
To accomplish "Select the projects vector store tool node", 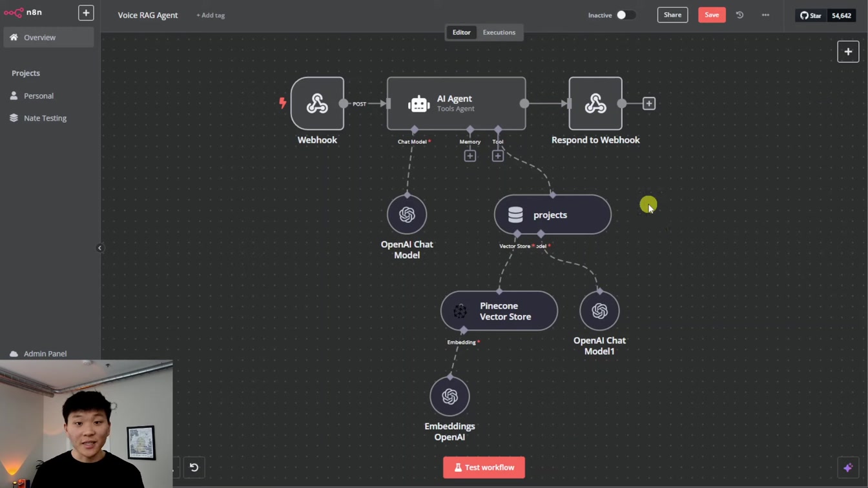I will pyautogui.click(x=552, y=214).
